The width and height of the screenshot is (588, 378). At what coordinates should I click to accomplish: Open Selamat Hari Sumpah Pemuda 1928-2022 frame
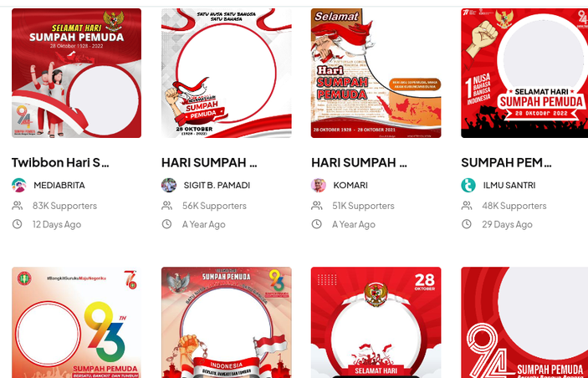(x=76, y=73)
